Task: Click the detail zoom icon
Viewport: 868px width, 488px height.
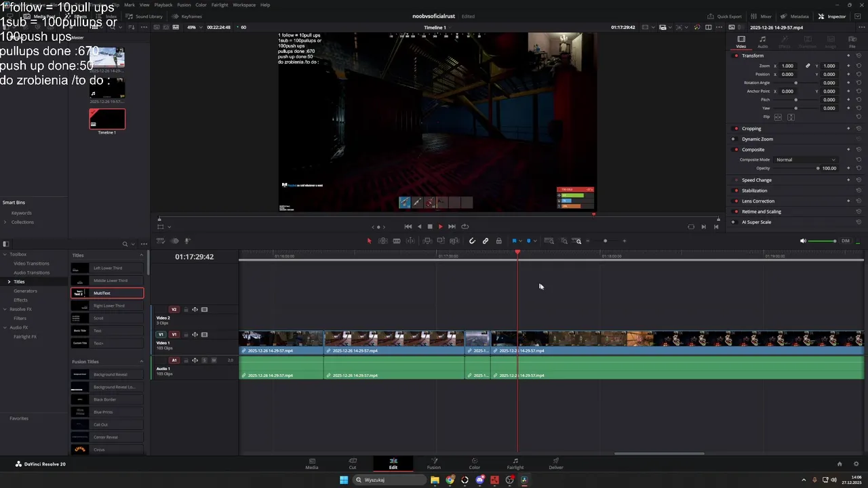Action: point(564,241)
